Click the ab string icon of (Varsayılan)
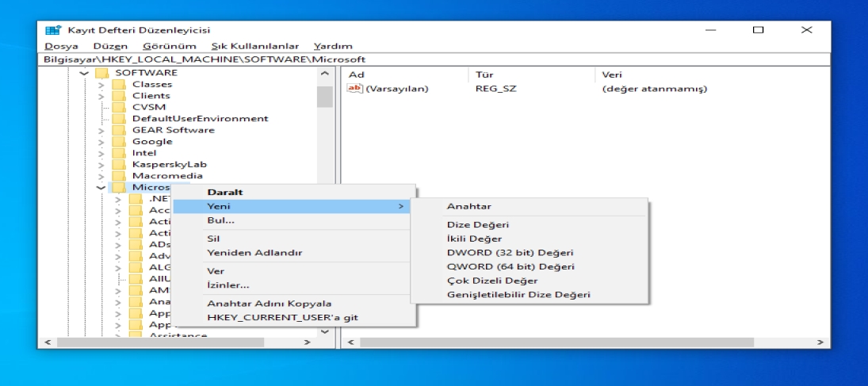This screenshot has height=386, width=868. pyautogui.click(x=355, y=88)
